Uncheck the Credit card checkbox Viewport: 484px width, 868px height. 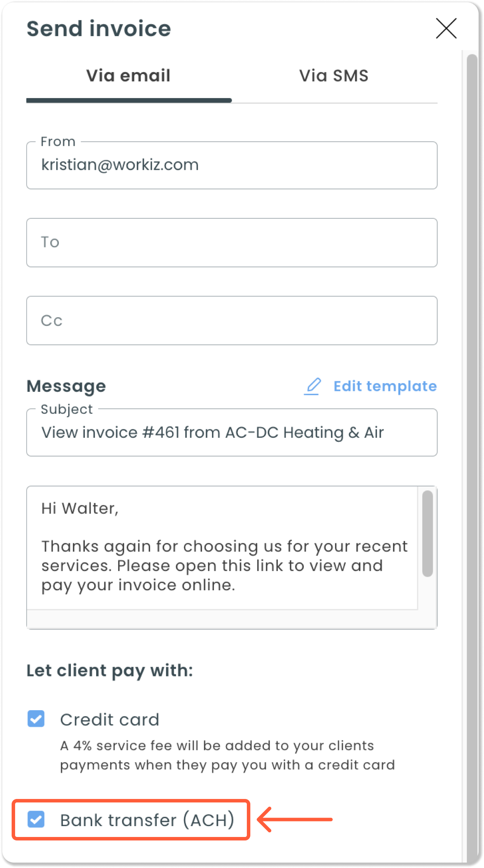(x=36, y=719)
